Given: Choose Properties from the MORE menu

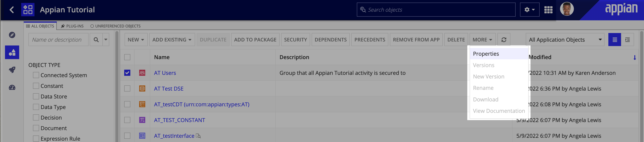Looking at the screenshot, I should pyautogui.click(x=499, y=54).
